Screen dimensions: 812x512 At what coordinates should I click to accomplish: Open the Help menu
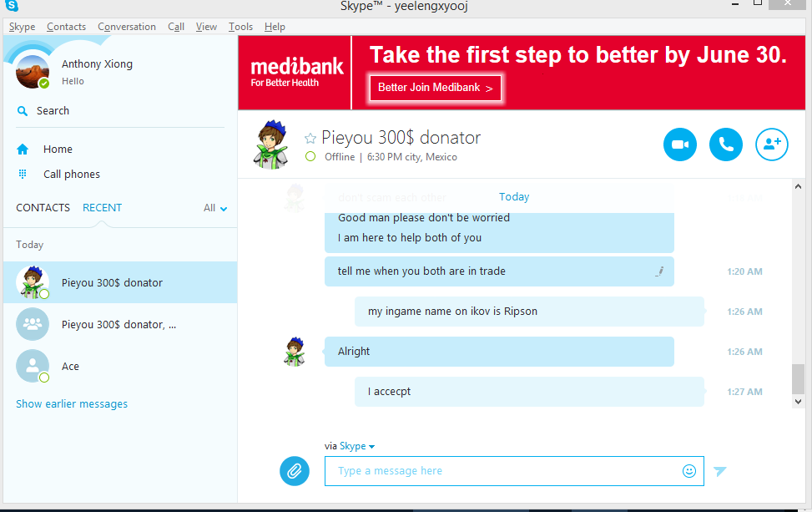click(x=275, y=27)
